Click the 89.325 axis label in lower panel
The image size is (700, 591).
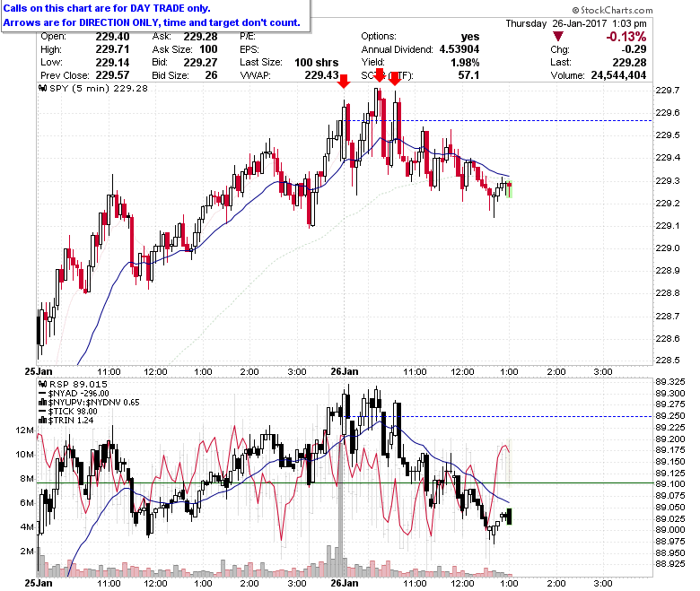click(x=670, y=382)
